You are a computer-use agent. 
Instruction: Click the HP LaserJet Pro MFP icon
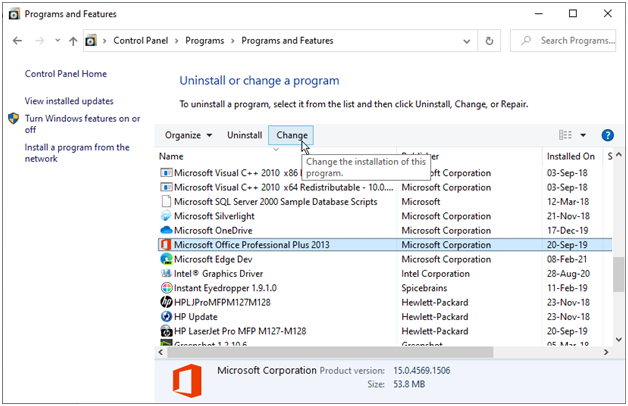point(166,331)
